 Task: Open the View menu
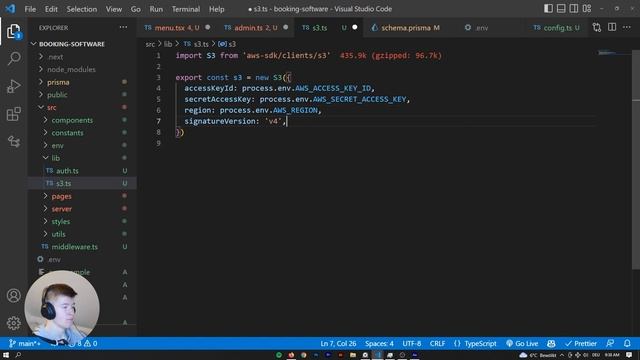coord(113,9)
